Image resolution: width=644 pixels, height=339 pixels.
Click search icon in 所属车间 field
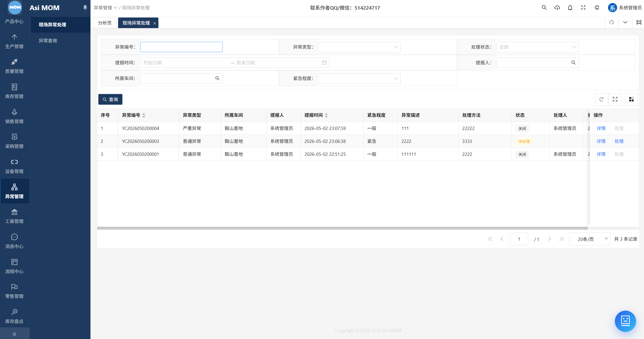217,78
